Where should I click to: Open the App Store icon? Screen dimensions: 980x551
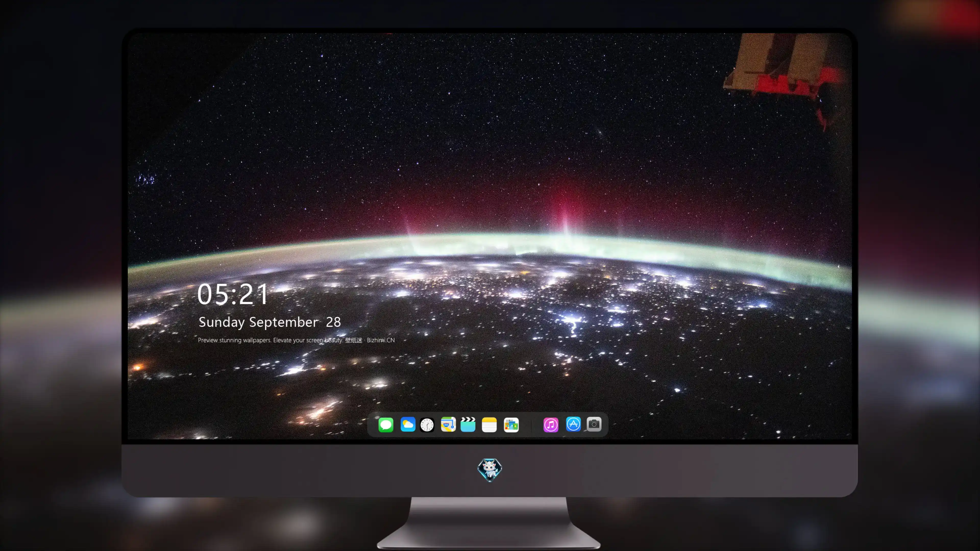573,424
